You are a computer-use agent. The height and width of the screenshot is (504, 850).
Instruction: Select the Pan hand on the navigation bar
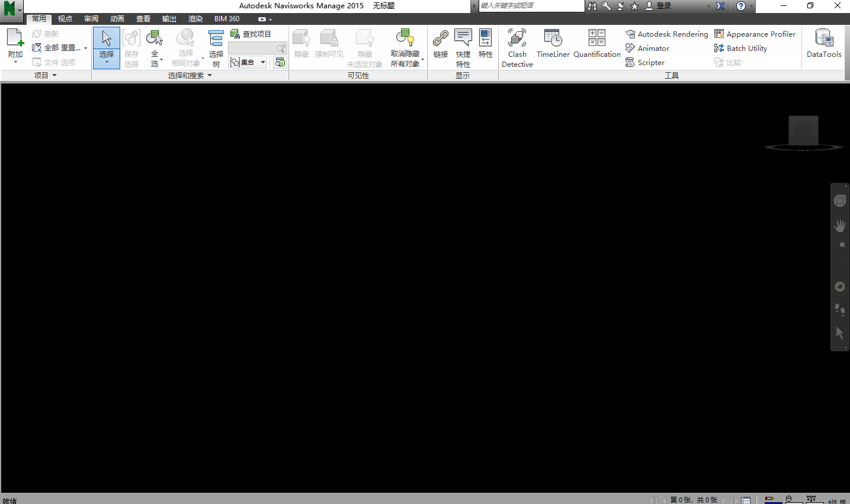click(839, 226)
